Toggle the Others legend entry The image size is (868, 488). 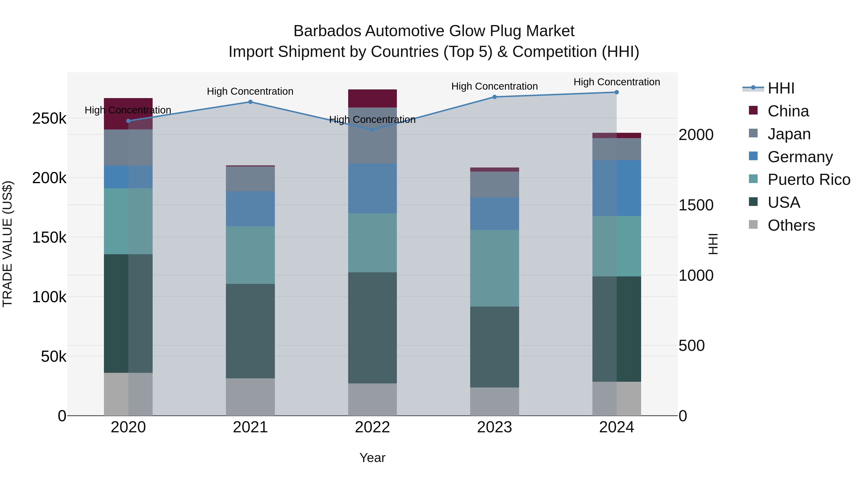[782, 225]
